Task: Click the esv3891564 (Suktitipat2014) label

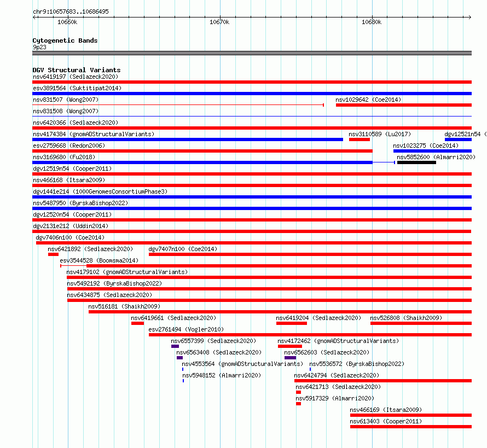Action: (77, 88)
